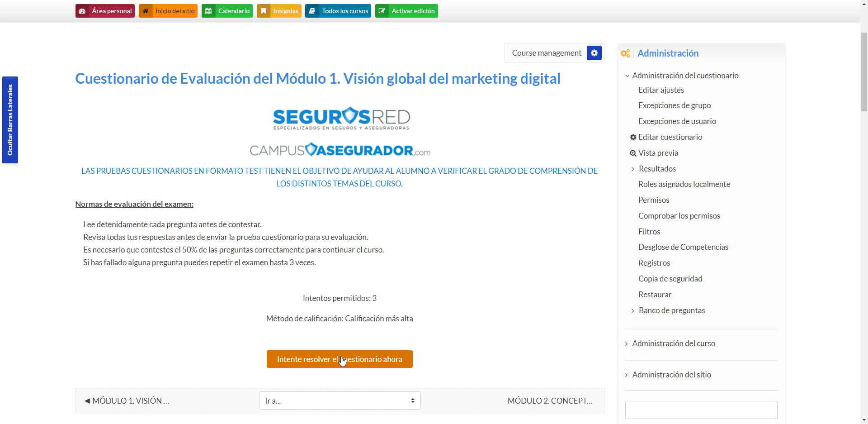Viewport: 868px width, 424px height.
Task: Click the magnifier icon beside Vista previa
Action: click(x=633, y=153)
